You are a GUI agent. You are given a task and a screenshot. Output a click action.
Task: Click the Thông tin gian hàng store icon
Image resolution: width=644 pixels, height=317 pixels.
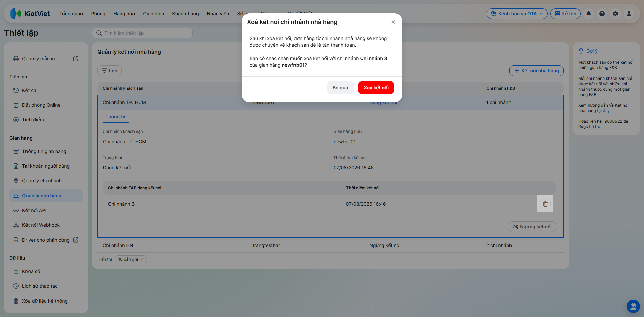click(x=16, y=151)
